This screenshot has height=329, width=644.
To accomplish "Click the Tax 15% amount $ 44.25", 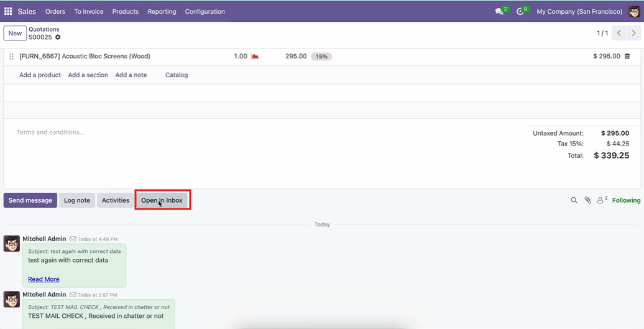I will [x=618, y=144].
